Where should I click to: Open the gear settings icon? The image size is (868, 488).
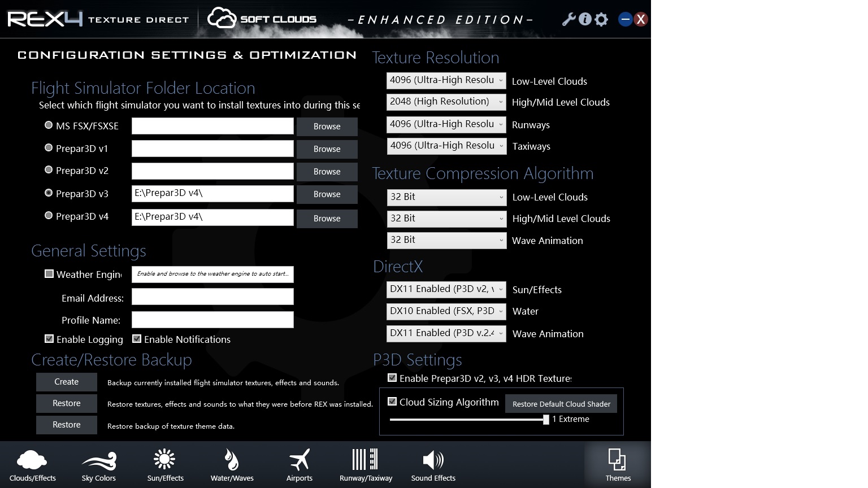[601, 20]
